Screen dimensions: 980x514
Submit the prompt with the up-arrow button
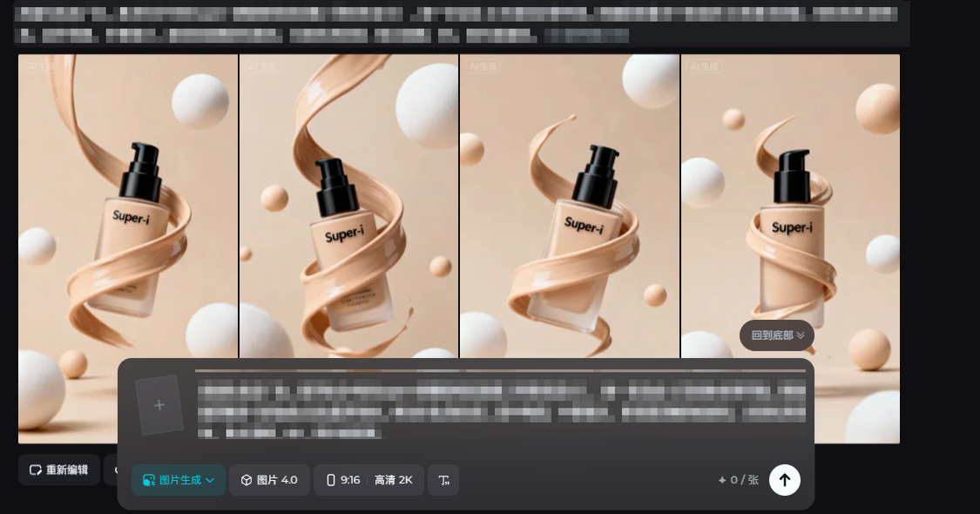(x=784, y=480)
